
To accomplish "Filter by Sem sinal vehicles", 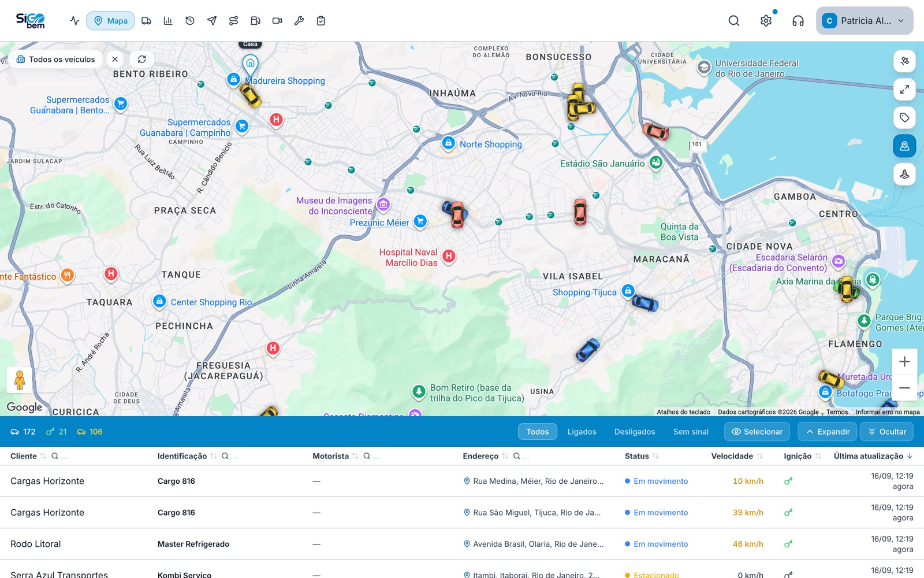I will [691, 432].
